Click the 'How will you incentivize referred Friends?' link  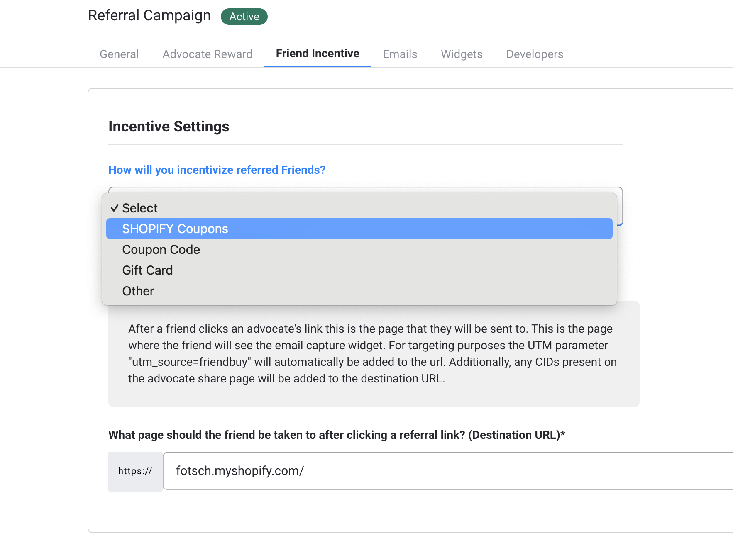[217, 170]
